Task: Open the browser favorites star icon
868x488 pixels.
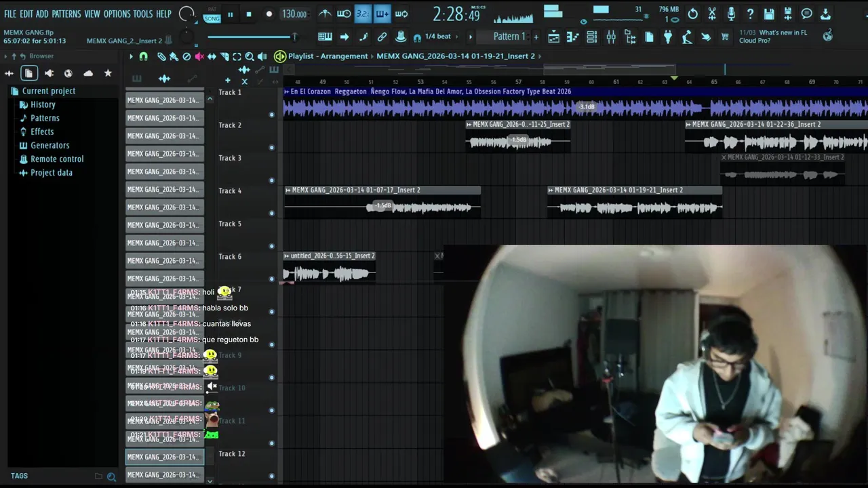Action: point(108,73)
